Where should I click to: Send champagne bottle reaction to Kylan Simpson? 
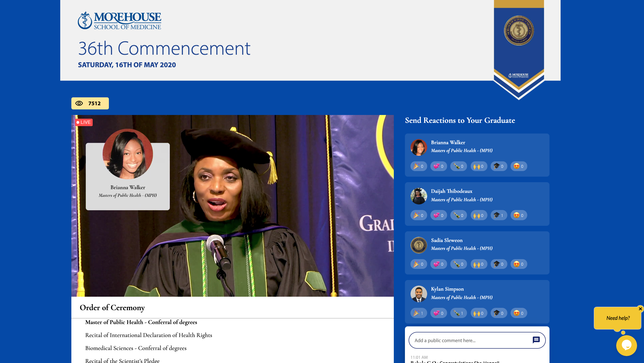click(458, 313)
